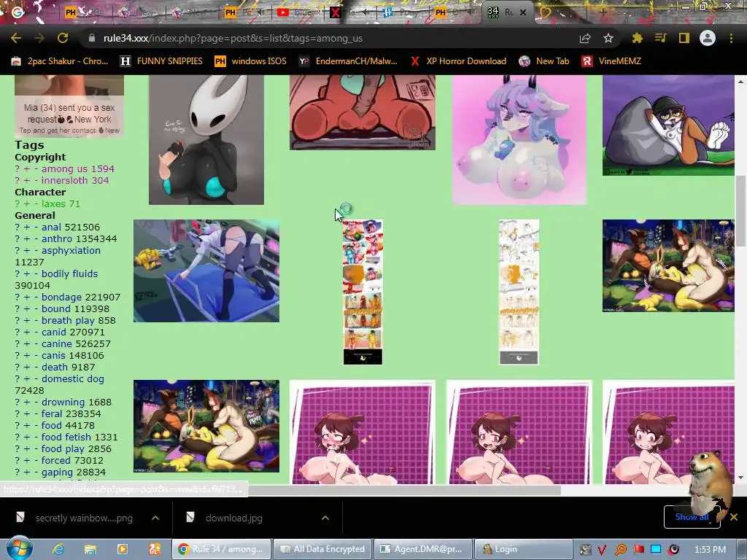Open the feral tag link
Screen dimensions: 747x560
point(52,413)
